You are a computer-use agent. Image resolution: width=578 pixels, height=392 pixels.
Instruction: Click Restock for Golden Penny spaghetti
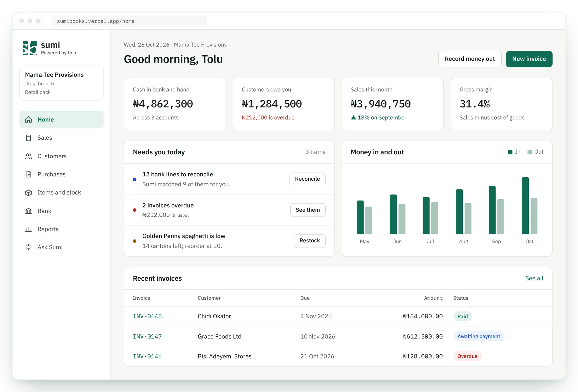(x=310, y=241)
